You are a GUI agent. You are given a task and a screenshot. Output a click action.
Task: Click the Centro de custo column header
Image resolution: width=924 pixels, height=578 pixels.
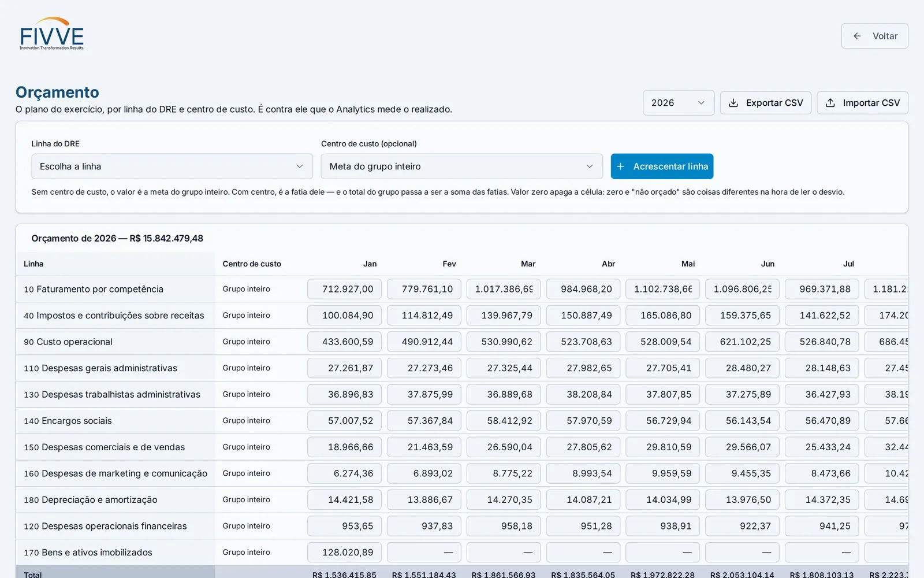click(x=252, y=264)
